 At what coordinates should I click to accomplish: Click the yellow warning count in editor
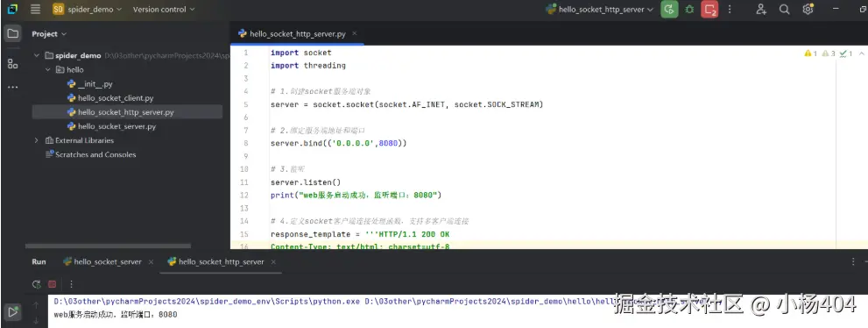[811, 53]
